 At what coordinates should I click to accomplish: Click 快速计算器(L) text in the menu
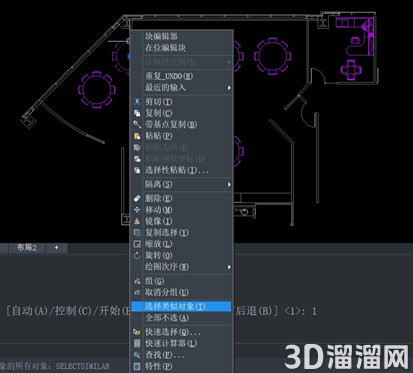click(x=171, y=343)
